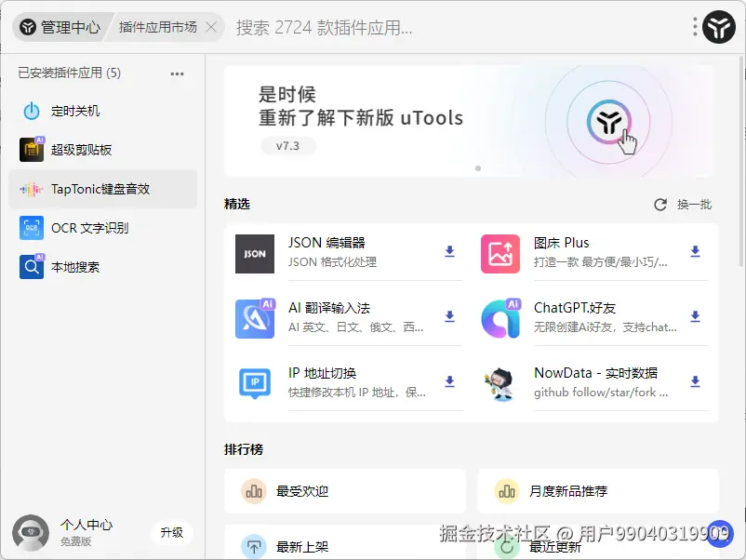Download the 图床 Plus plugin
Viewport: 746px width, 560px height.
click(x=695, y=251)
